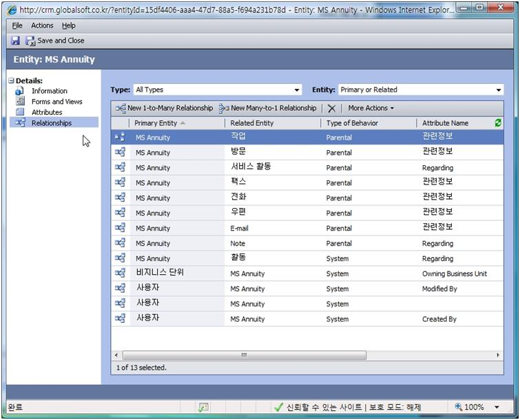Screen dimensions: 520x420
Task: Click New Many-to-1 Relationship button
Action: (x=268, y=108)
